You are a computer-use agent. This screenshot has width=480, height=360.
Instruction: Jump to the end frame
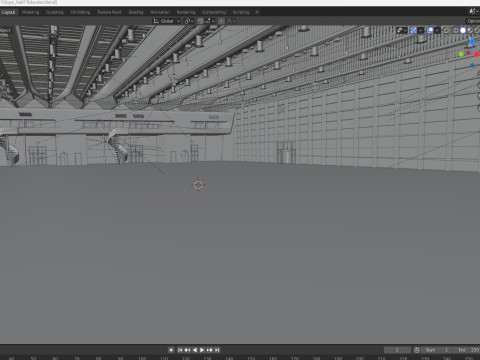coord(217,350)
